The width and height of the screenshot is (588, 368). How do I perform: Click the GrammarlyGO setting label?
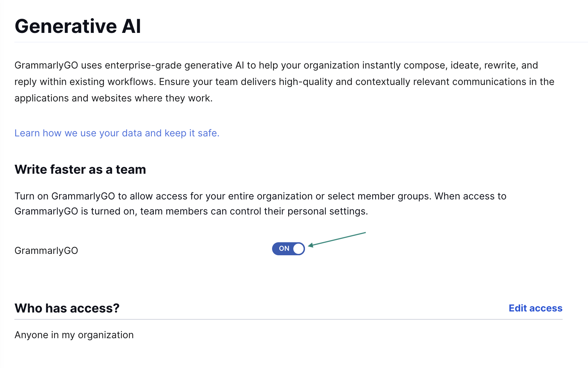click(x=46, y=251)
